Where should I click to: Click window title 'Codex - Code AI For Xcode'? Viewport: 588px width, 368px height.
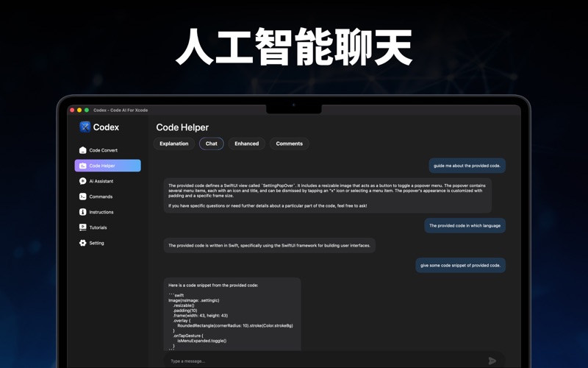pos(121,110)
